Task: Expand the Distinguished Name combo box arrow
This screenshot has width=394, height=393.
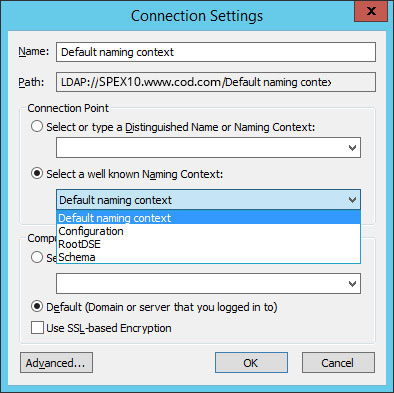Action: pos(352,148)
